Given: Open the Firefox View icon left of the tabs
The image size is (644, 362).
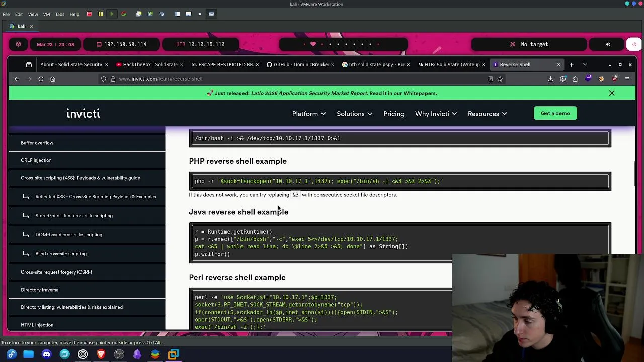Looking at the screenshot, I should click(29, 64).
